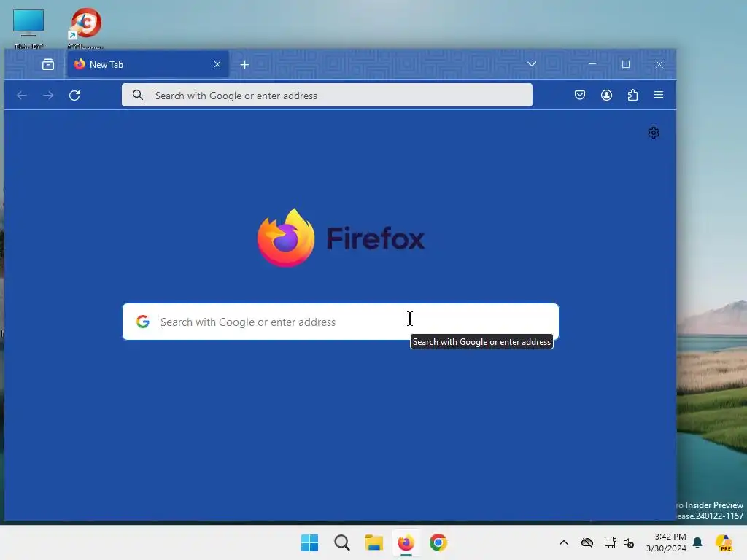
Task: Close the New Tab tab
Action: 217,64
